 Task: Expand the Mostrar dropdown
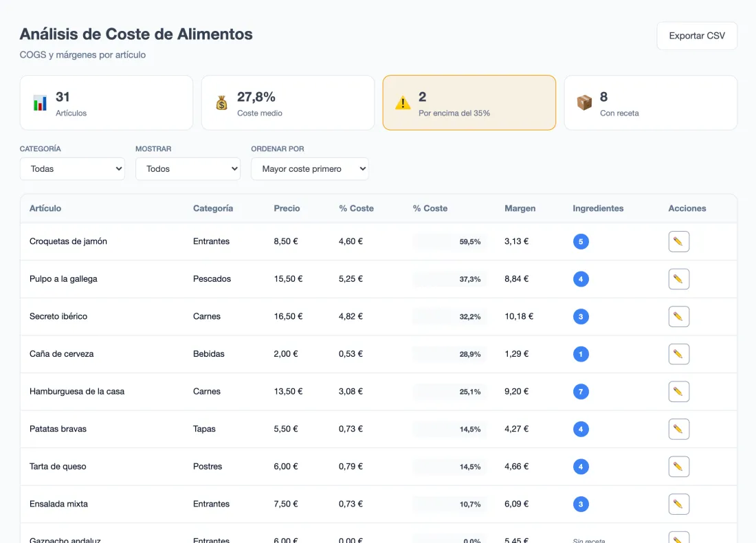188,169
